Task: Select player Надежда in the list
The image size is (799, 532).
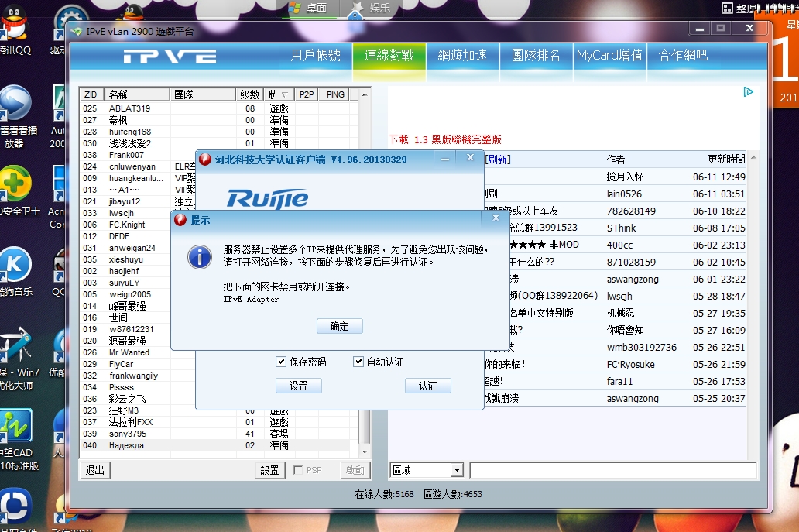Action: 219,445
